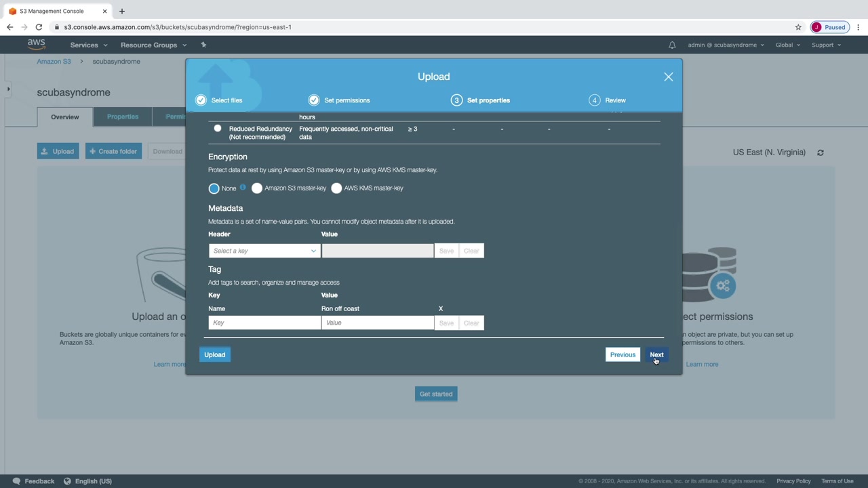Open the Feedback link in footer

[x=34, y=481]
